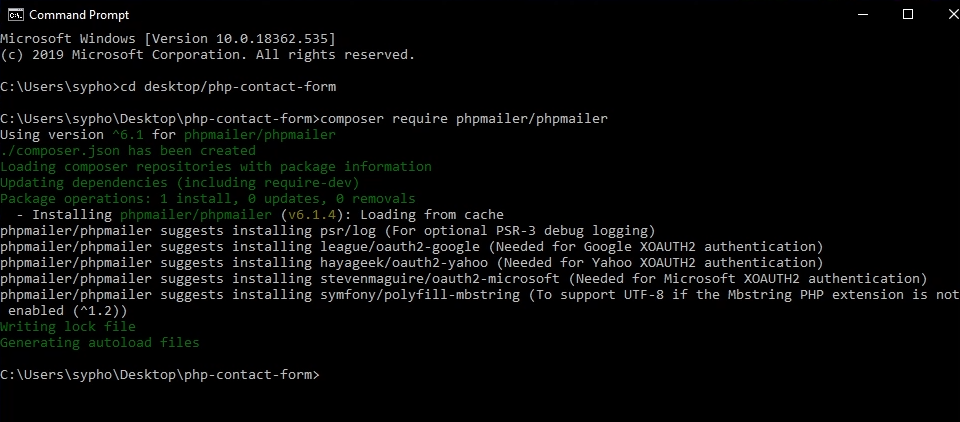Click the stevenmaguire/oauth2-microsoft suggestion line
The width and height of the screenshot is (960, 422).
click(x=464, y=279)
